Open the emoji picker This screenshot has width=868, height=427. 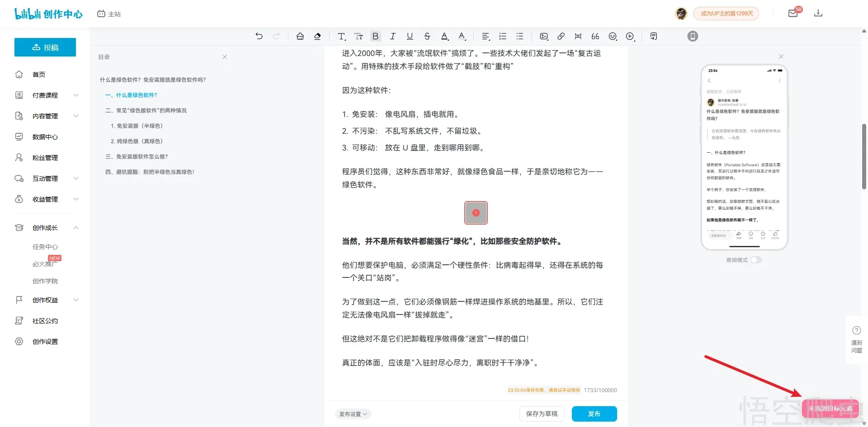click(613, 36)
